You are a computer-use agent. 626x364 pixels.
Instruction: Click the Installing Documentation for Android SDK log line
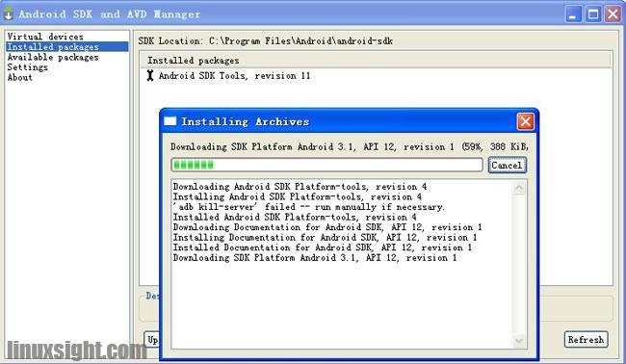point(325,238)
